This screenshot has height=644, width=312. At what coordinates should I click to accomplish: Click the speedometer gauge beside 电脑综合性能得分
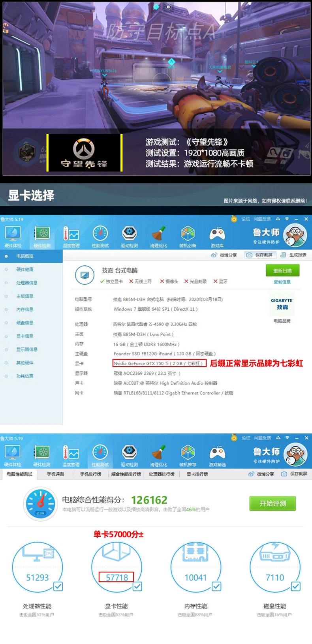41,504
